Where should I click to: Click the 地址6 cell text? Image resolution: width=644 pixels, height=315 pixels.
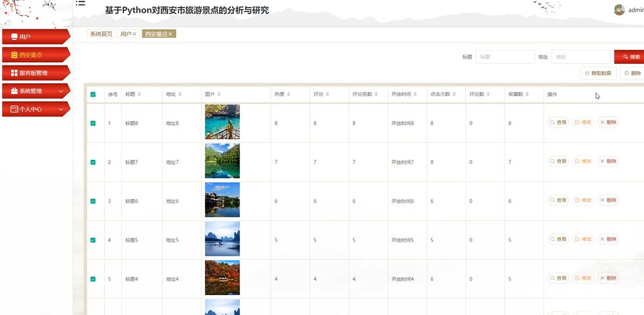173,201
